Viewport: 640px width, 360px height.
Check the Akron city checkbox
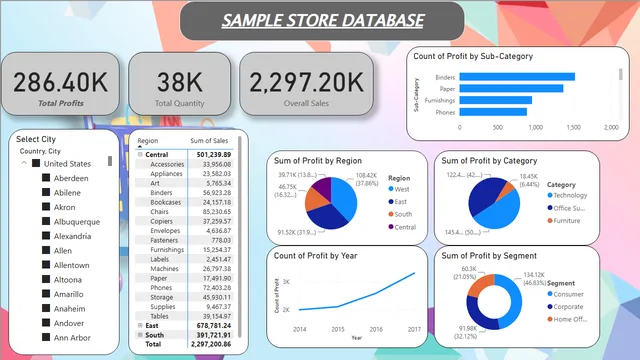click(x=46, y=207)
